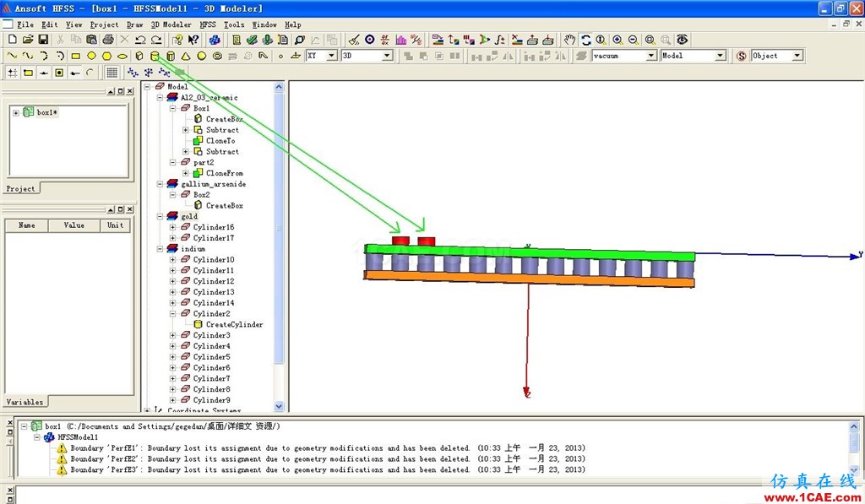Collapse the gold material node
865x504 pixels.
pyautogui.click(x=160, y=216)
